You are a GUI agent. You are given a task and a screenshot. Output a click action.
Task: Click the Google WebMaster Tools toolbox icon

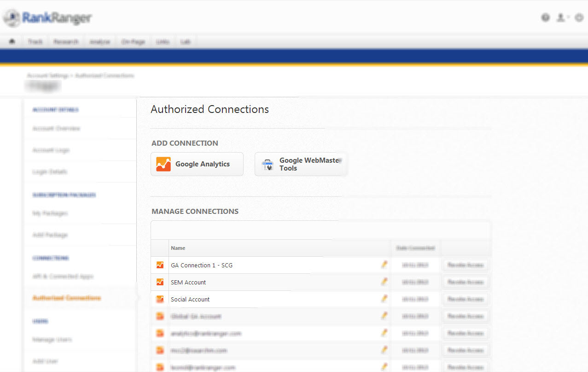point(268,165)
